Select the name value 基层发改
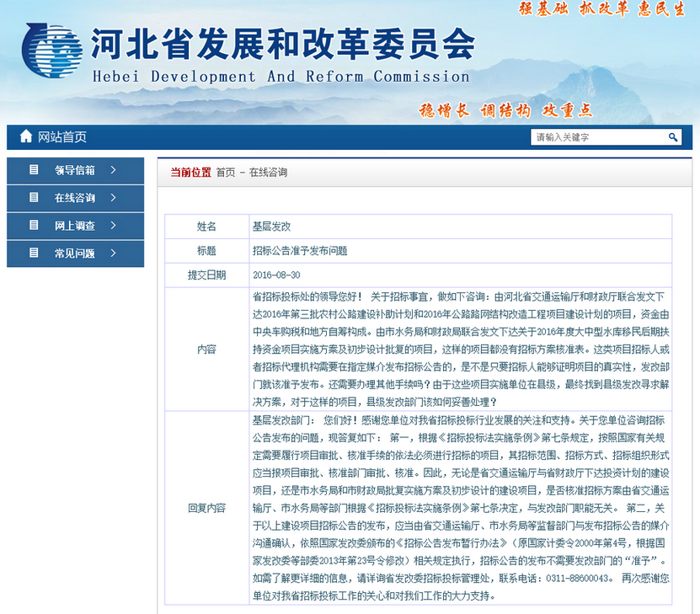The width and height of the screenshot is (700, 614). pyautogui.click(x=271, y=227)
